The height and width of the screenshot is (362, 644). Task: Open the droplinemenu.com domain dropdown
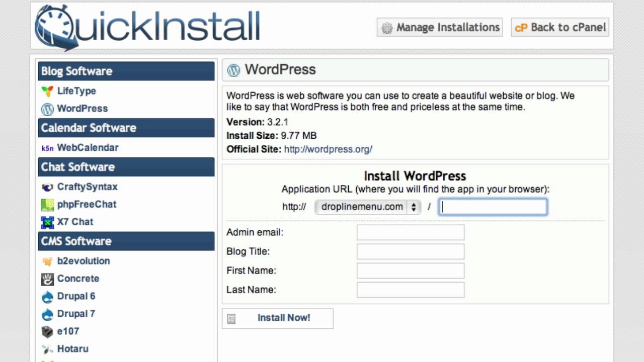pos(367,207)
